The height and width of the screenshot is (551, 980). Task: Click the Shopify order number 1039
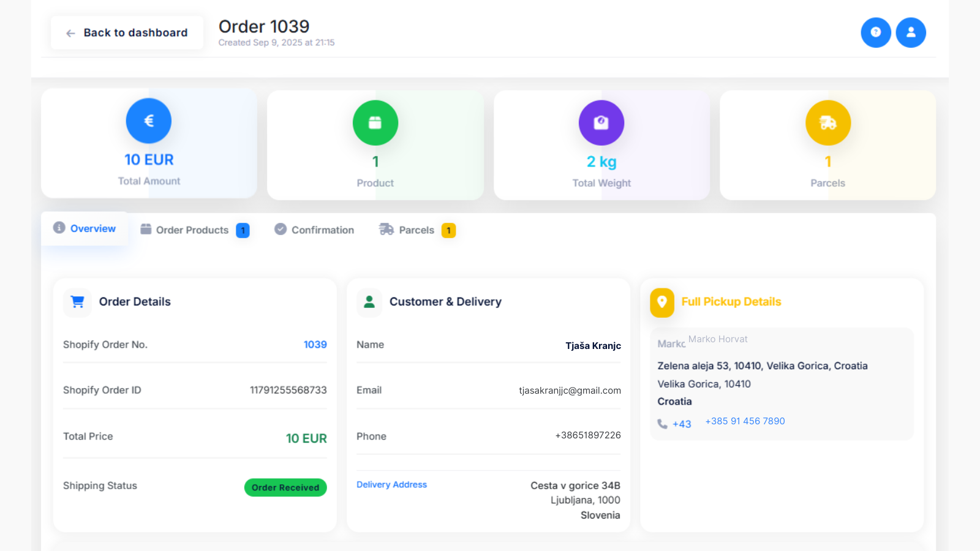pos(315,345)
